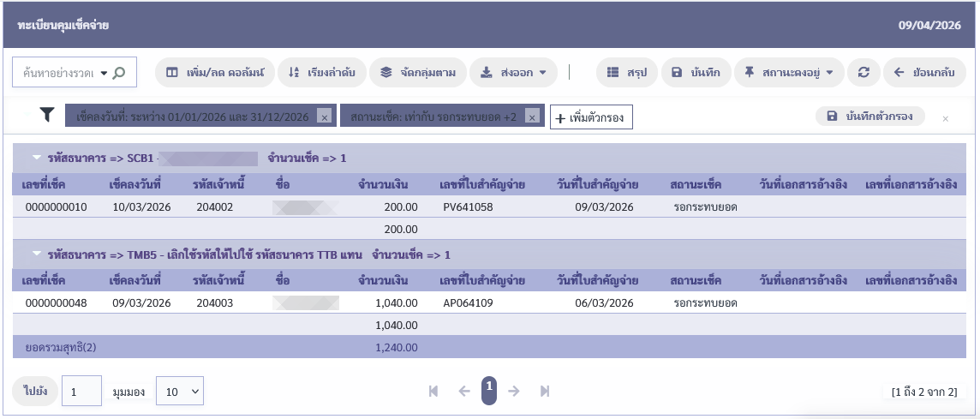The image size is (980, 419).
Task: Collapse the SCB1 bank group
Action: [x=37, y=158]
